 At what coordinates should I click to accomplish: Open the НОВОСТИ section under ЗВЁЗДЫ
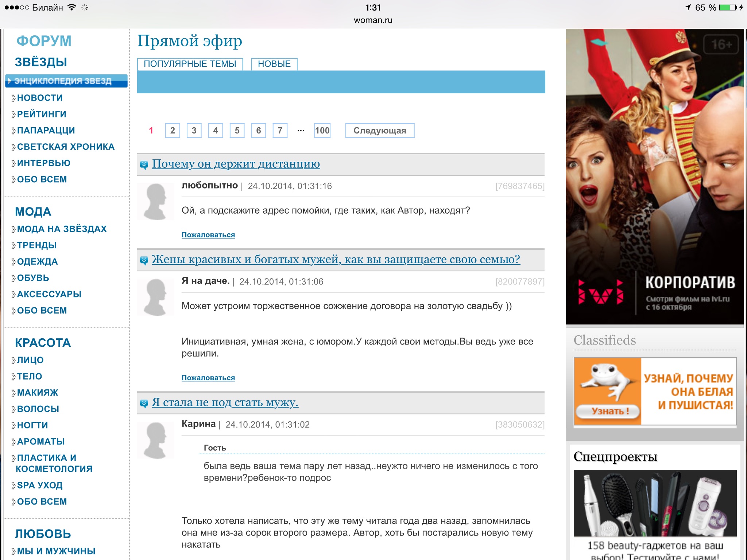[x=40, y=98]
